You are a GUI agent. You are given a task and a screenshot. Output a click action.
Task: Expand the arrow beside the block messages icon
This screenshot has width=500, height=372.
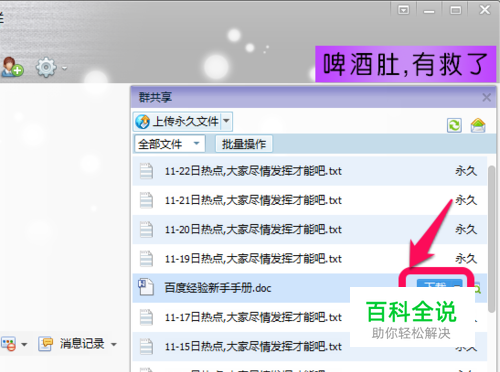click(24, 344)
